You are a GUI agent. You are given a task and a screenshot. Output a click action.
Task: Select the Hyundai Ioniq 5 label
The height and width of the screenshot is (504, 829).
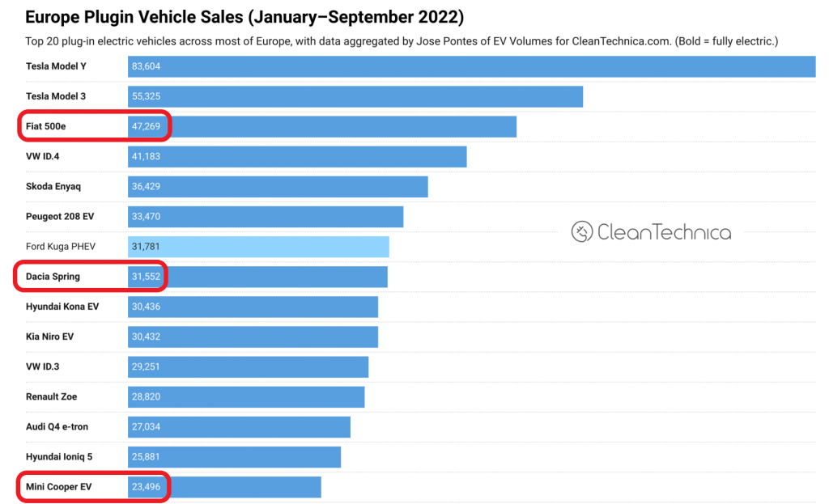pyautogui.click(x=59, y=457)
